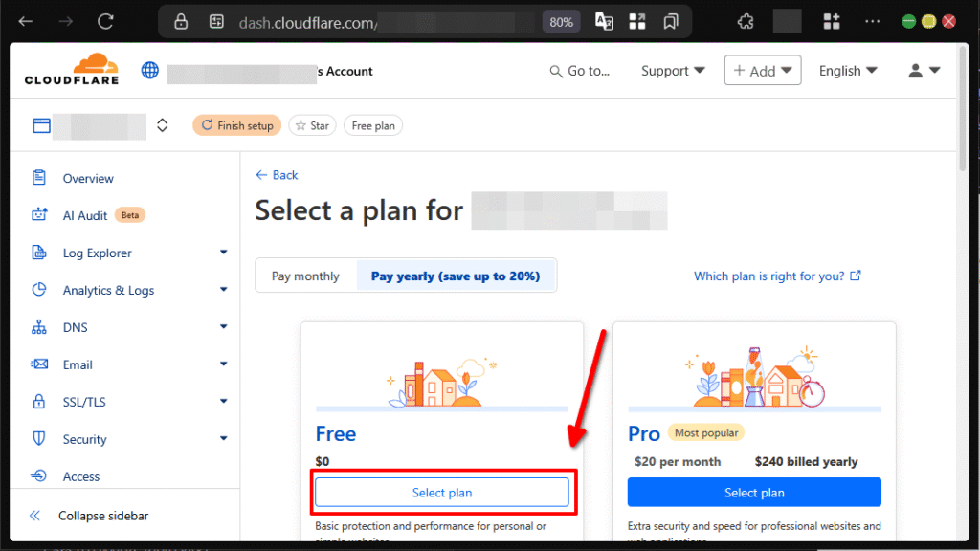Viewport: 980px width, 551px height.
Task: Open the account profile menu
Action: [x=924, y=70]
